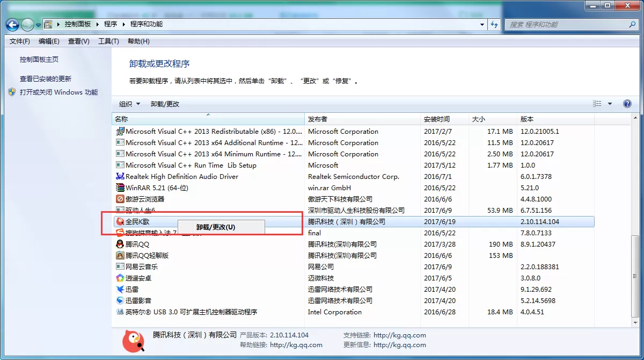Select the 英特尔 USB 3.0 driver icon
This screenshot has height=360, width=644.
point(120,312)
